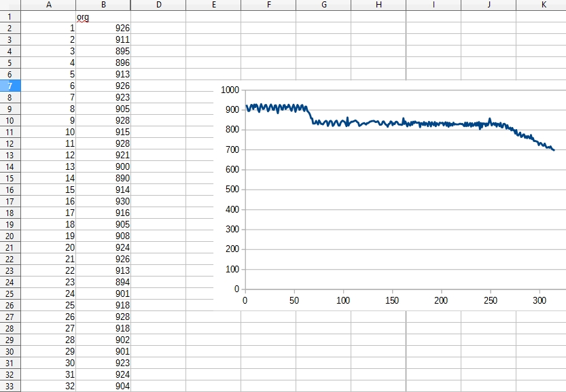
Task: Click cell B2 with value 926
Action: (x=103, y=28)
